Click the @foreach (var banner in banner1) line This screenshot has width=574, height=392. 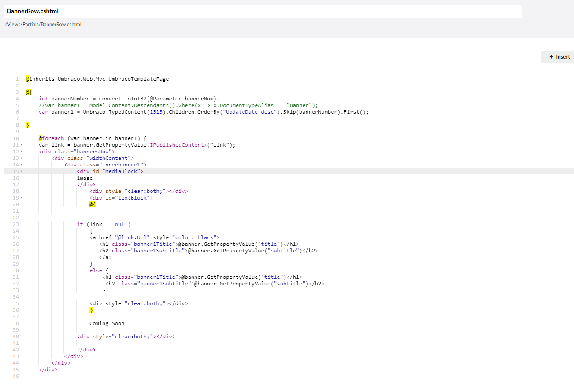93,138
